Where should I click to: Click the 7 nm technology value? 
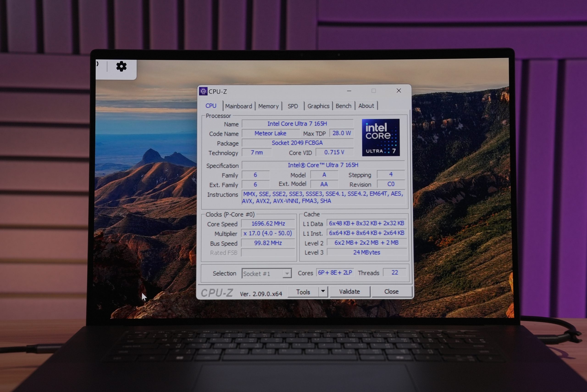(x=257, y=152)
